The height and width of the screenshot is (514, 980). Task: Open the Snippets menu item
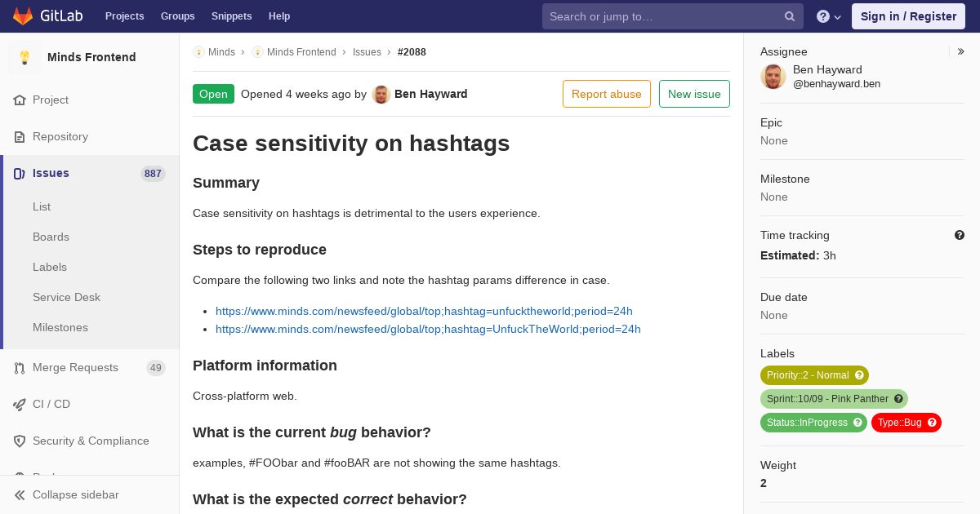click(231, 16)
